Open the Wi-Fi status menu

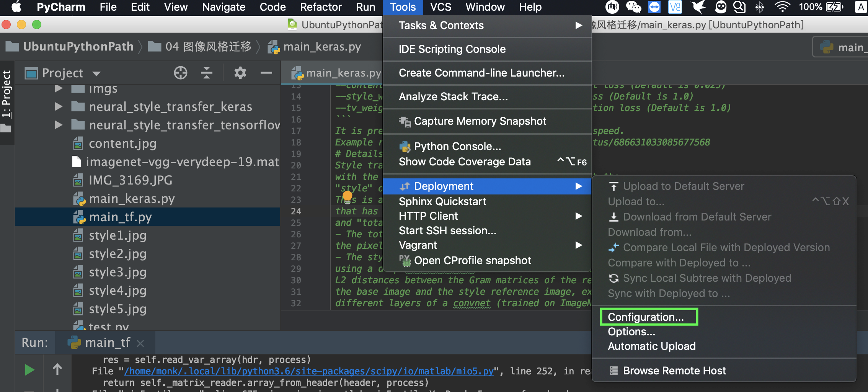point(782,7)
